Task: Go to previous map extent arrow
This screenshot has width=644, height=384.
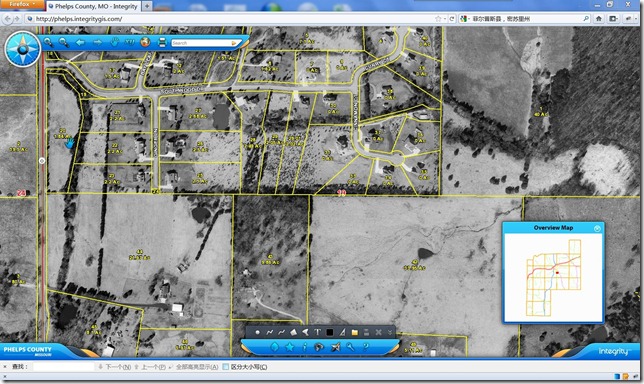Action: [80, 42]
